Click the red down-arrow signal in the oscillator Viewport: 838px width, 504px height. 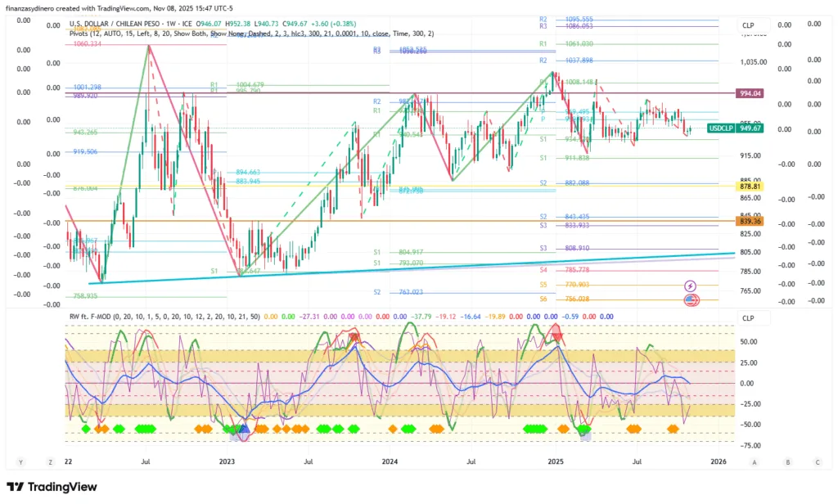tap(557, 331)
